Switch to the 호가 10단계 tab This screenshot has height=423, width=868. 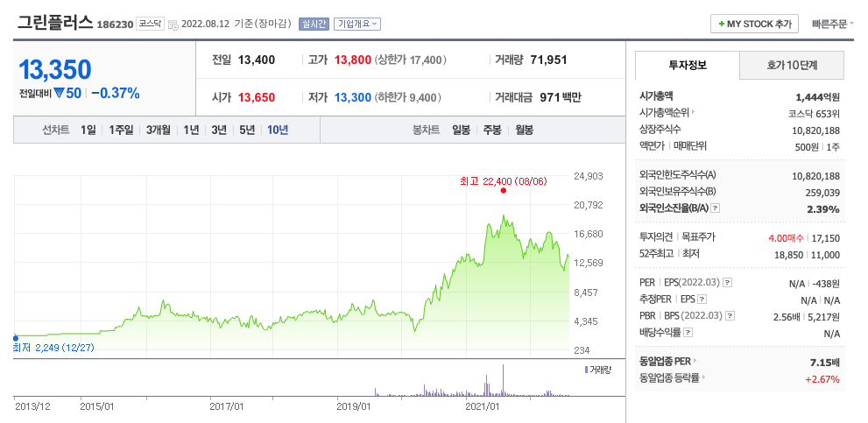pyautogui.click(x=792, y=66)
